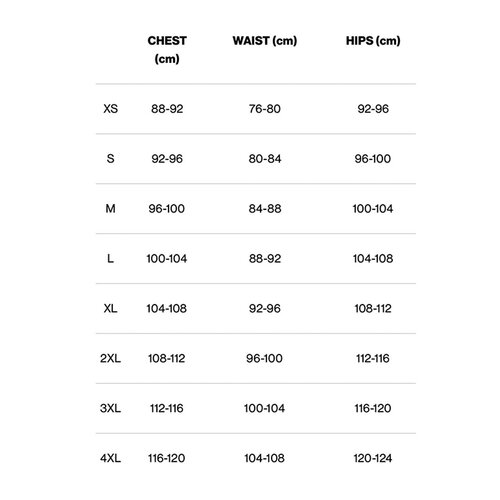Click the 2XL hips value 112-116
Screen dimensions: 500x500
[373, 358]
